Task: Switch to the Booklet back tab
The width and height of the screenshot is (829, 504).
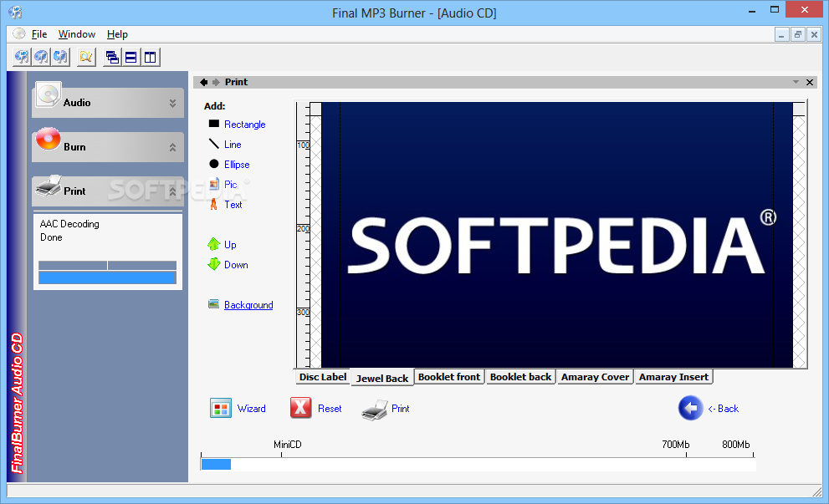Action: [x=521, y=377]
